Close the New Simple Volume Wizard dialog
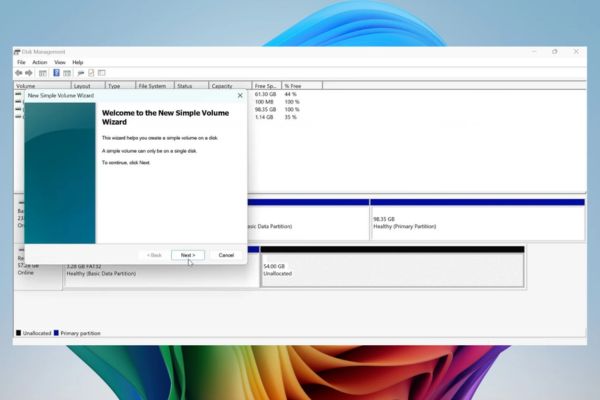 pyautogui.click(x=240, y=95)
